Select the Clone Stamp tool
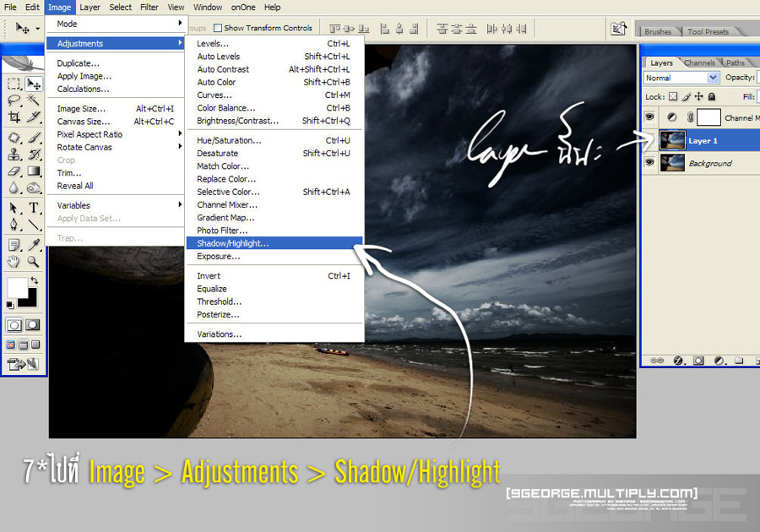Viewport: 760px width, 532px height. point(14,154)
